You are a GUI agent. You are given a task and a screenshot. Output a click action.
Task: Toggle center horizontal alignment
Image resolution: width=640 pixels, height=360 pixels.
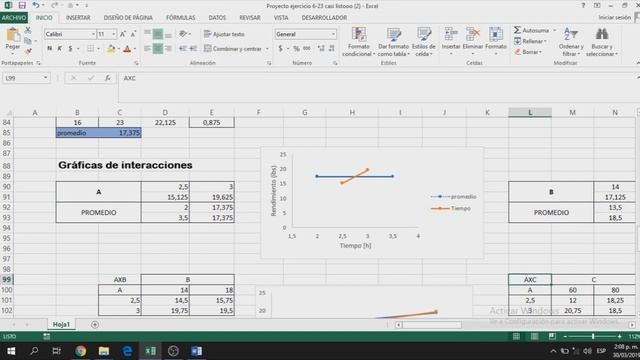pos(158,49)
